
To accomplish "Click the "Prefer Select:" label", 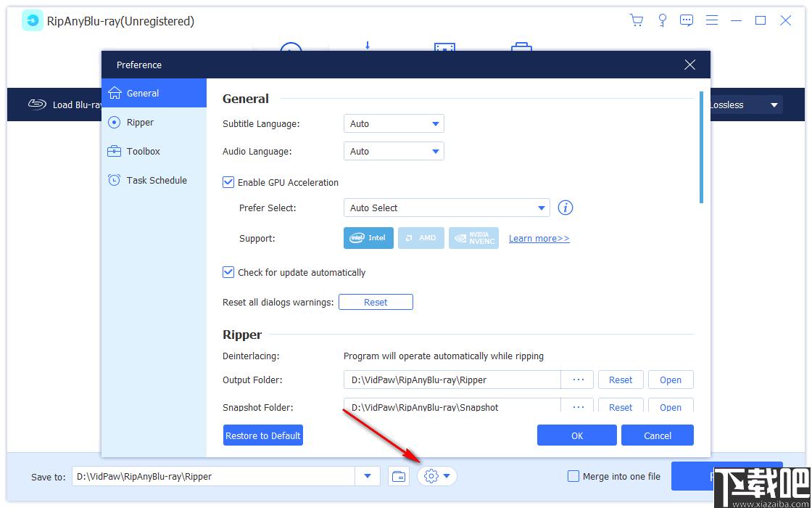I will coord(268,208).
